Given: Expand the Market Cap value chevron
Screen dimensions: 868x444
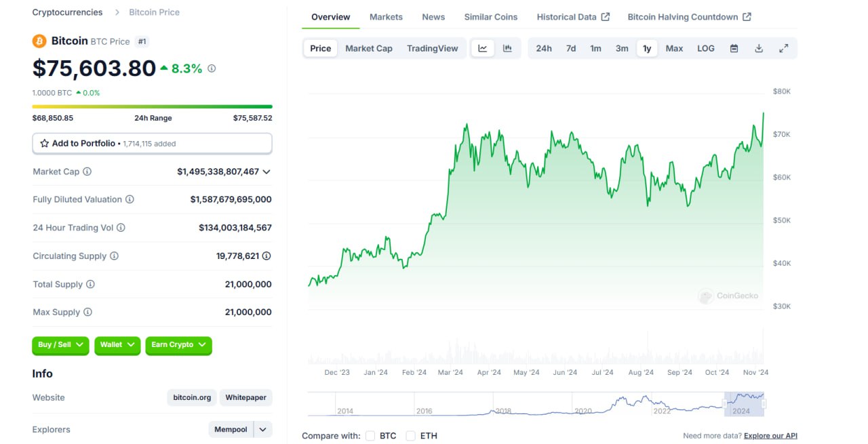Looking at the screenshot, I should [267, 172].
